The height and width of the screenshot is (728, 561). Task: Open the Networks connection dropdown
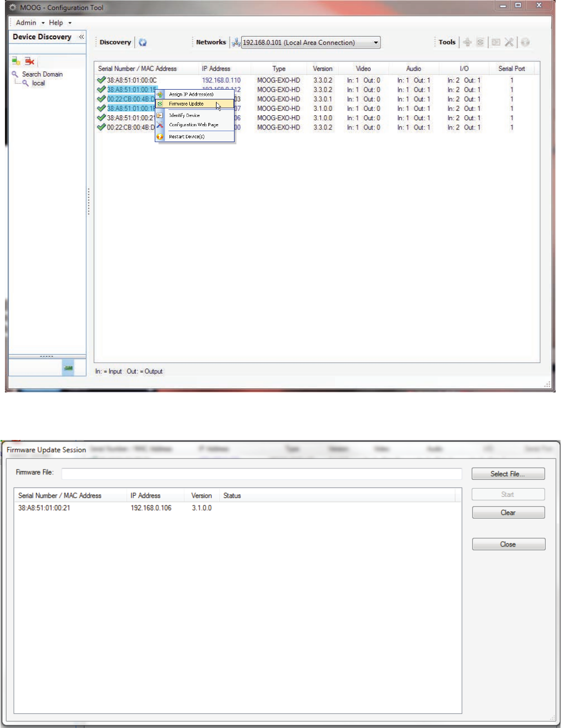click(x=311, y=43)
